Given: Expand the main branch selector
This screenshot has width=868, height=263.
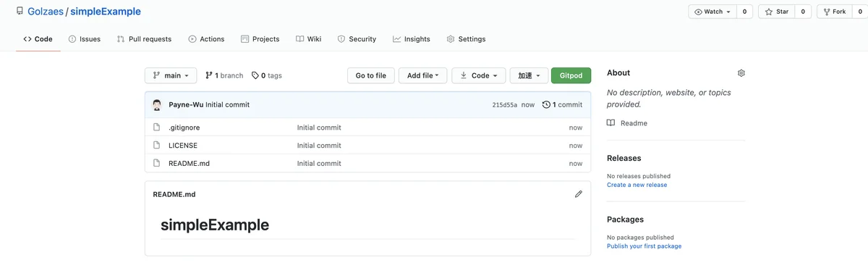Looking at the screenshot, I should click(x=171, y=75).
